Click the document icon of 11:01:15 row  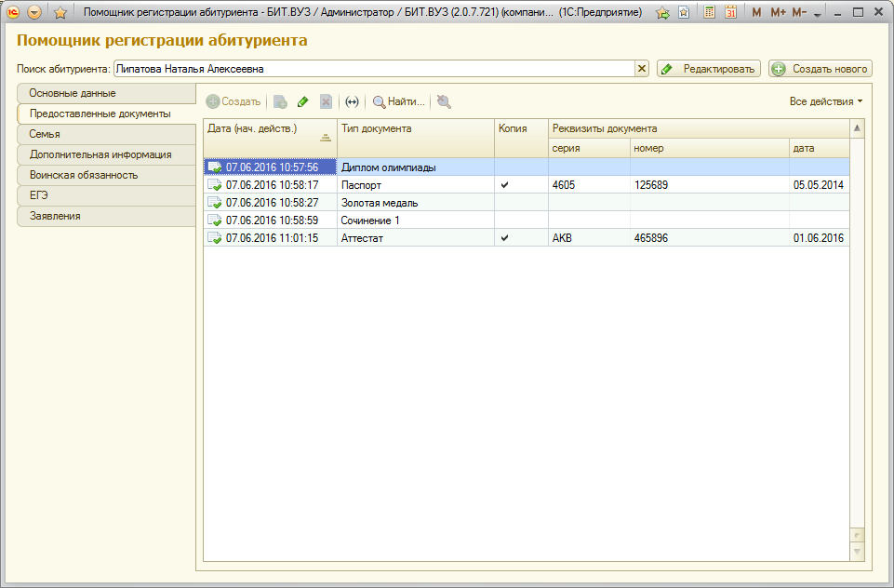tap(215, 238)
